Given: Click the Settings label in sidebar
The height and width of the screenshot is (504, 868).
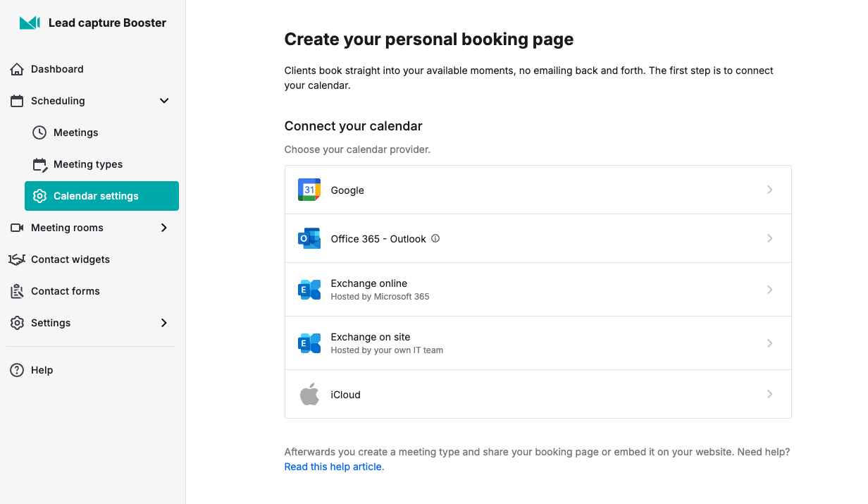Looking at the screenshot, I should coord(51,323).
